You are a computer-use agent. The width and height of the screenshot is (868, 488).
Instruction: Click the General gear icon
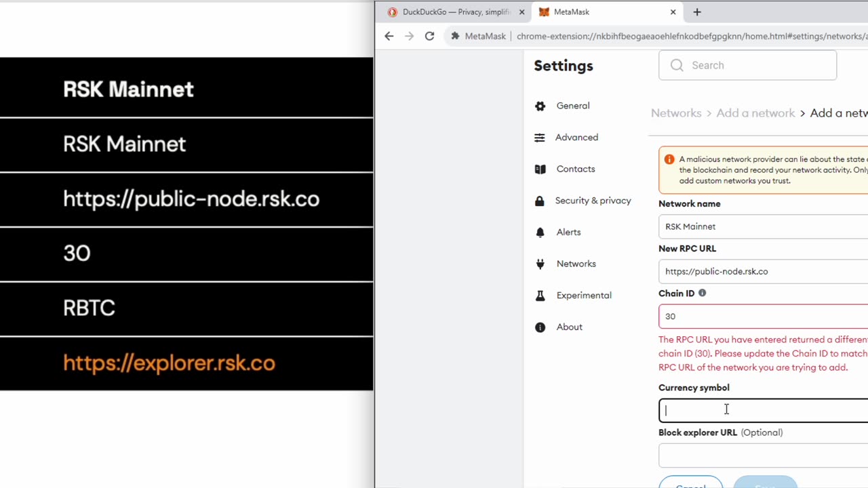click(540, 106)
